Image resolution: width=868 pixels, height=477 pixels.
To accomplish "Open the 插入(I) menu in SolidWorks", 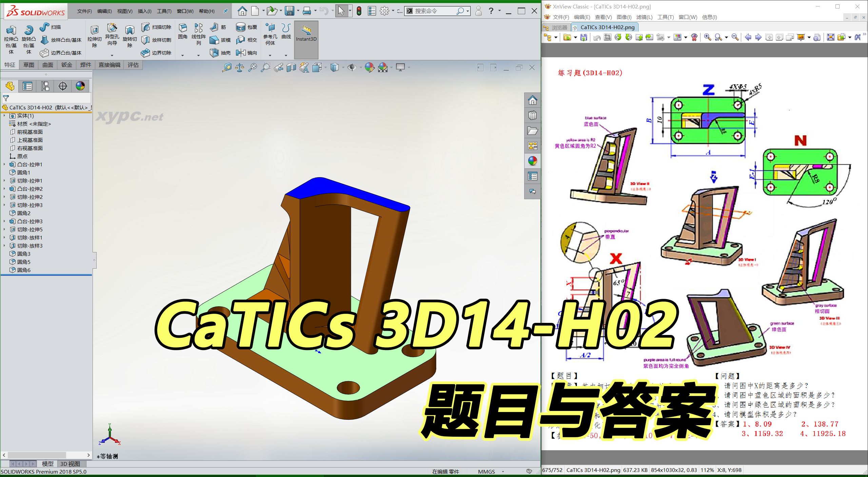I will click(144, 11).
